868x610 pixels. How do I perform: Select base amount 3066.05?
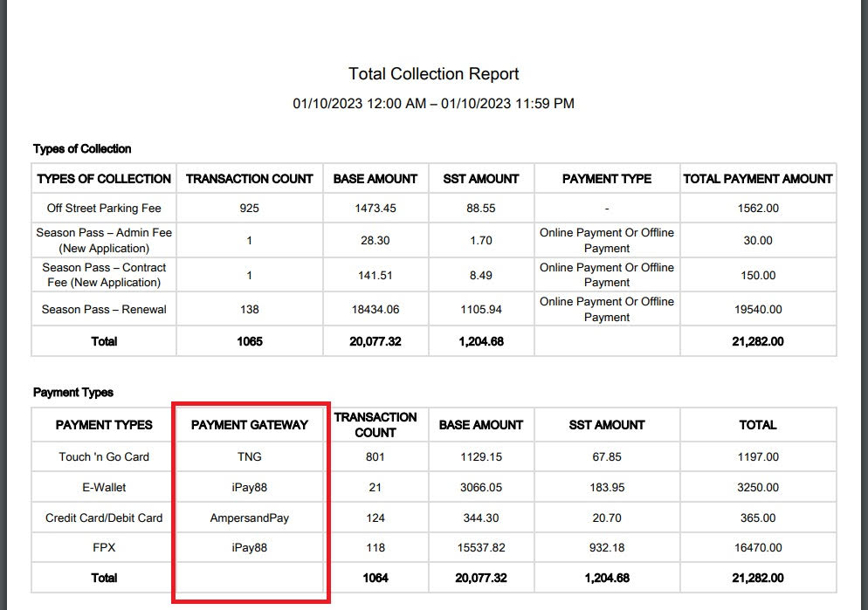[x=481, y=487]
